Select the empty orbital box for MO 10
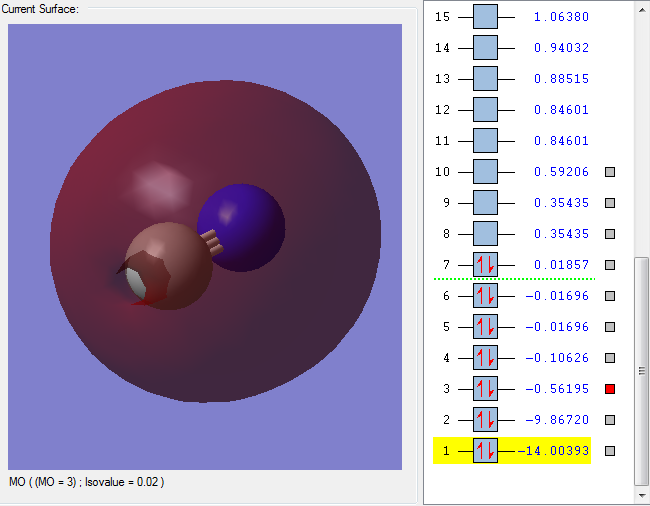This screenshot has width=650, height=506. coord(485,172)
